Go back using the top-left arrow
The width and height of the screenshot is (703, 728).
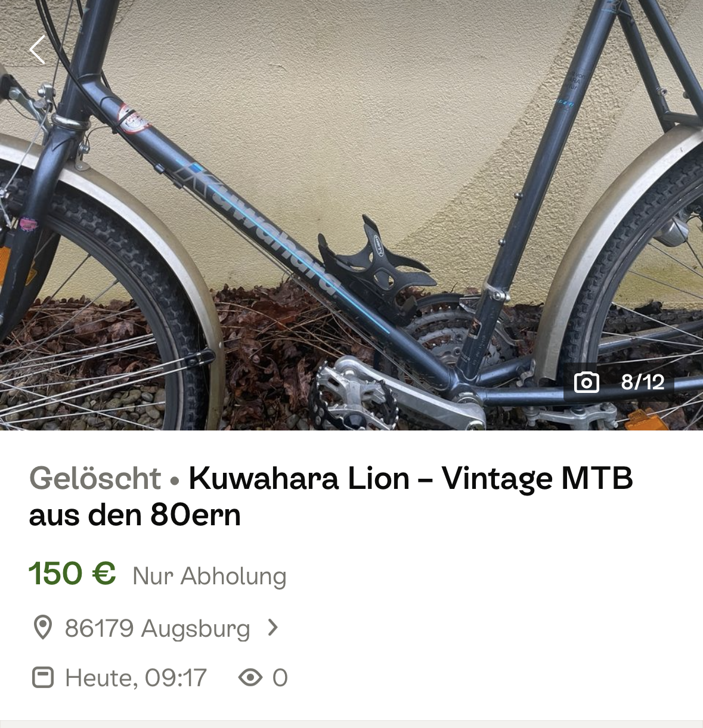click(x=37, y=49)
